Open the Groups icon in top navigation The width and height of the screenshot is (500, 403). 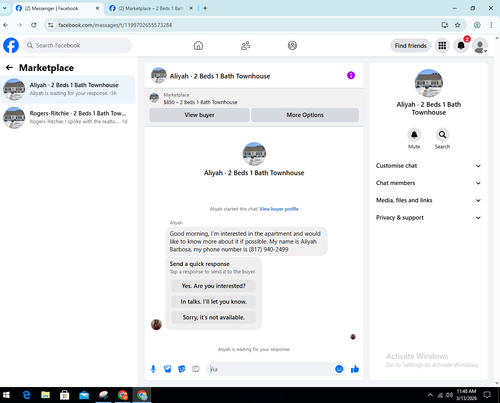pyautogui.click(x=292, y=45)
